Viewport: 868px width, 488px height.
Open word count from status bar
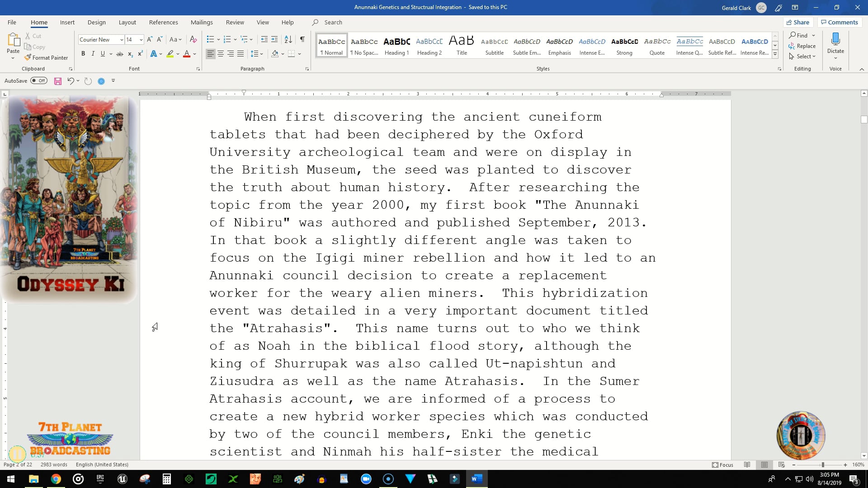pos(53,464)
